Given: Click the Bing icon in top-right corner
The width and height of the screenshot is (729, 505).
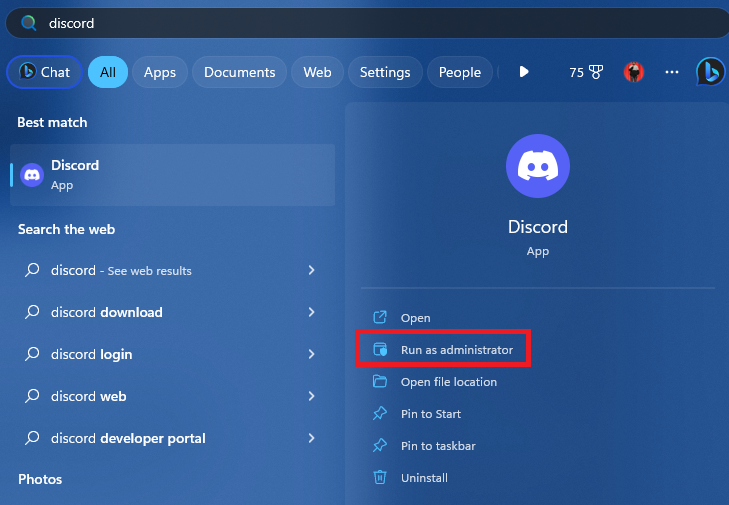Looking at the screenshot, I should click(710, 72).
